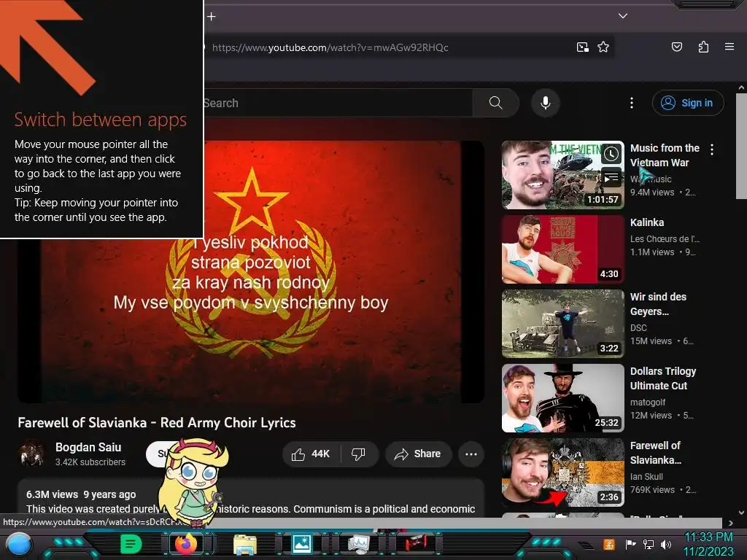
Task: Click horizontal scrollbar right arrow
Action: [731, 523]
